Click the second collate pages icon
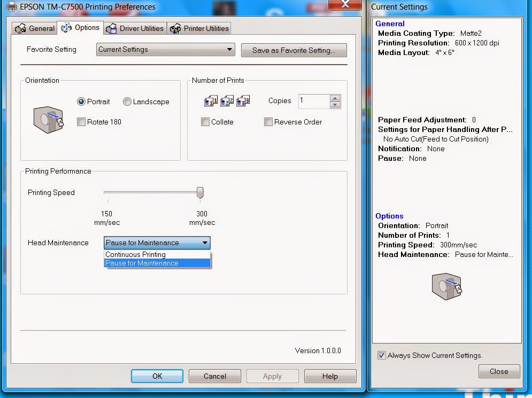Viewport: 532px width, 398px height. (x=227, y=100)
